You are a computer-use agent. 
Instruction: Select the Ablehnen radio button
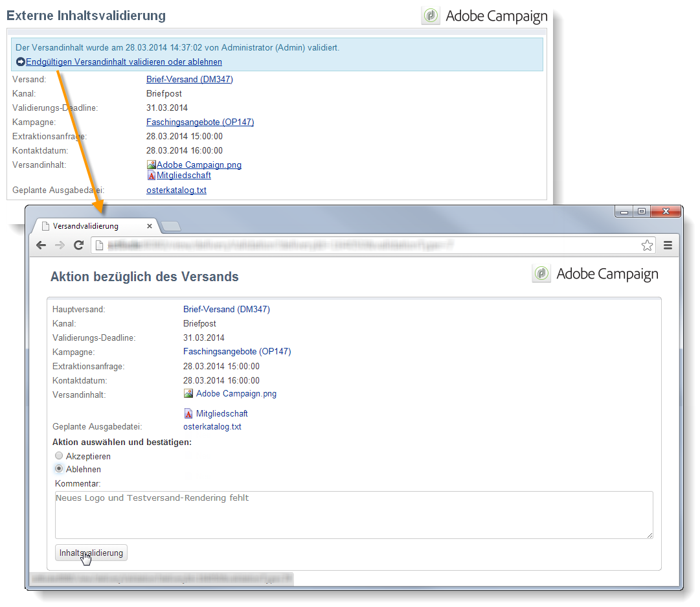[x=59, y=468]
